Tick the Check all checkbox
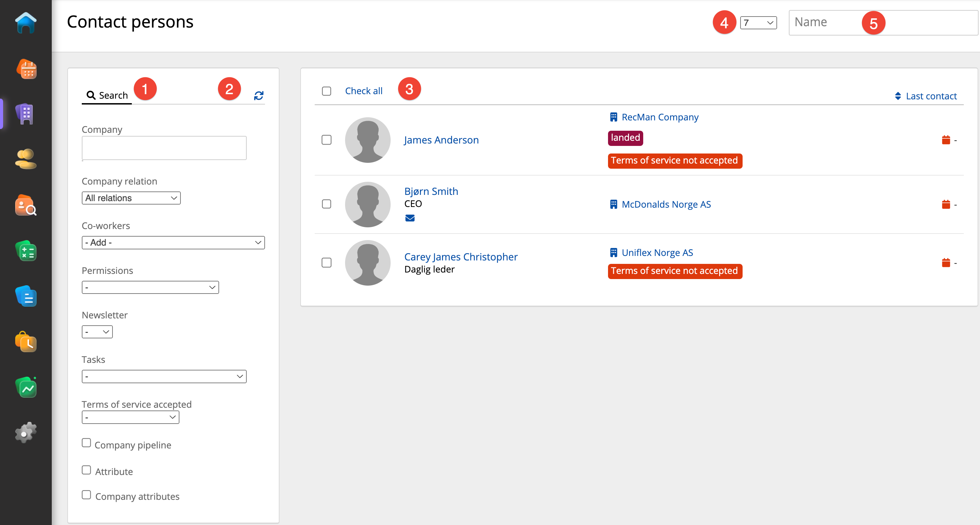This screenshot has height=525, width=980. 326,91
